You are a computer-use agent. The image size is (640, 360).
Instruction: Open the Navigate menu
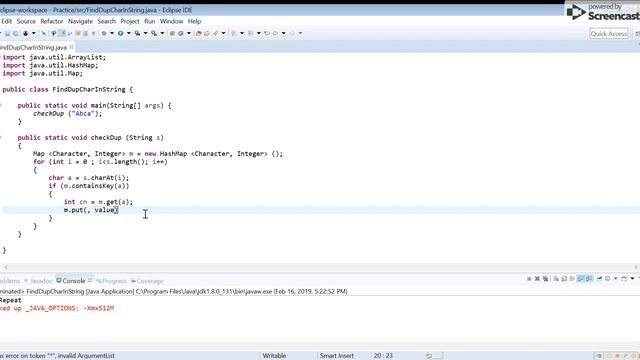[80, 21]
